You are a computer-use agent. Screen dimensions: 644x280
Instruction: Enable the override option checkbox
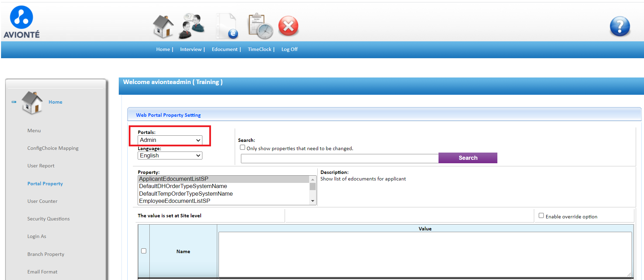[541, 216]
